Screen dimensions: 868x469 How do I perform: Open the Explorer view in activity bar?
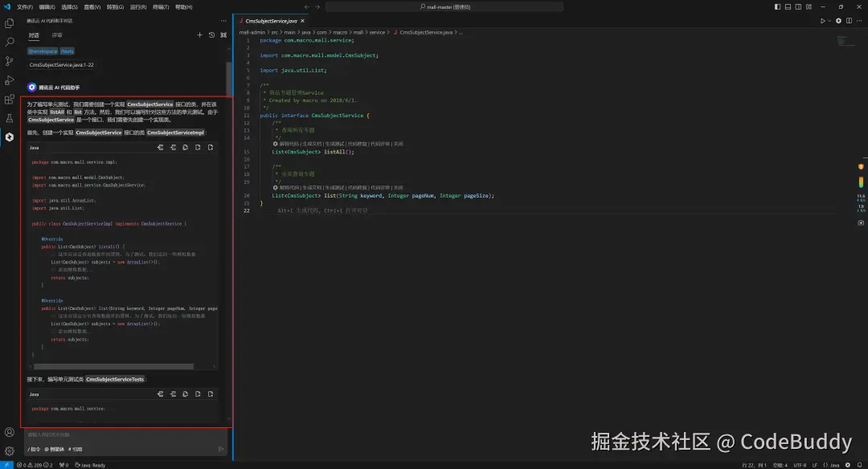pyautogui.click(x=10, y=23)
